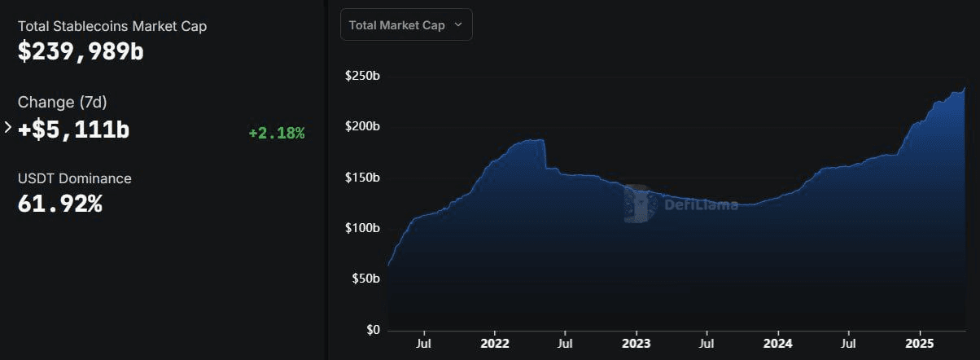
Task: Click the Change (7d) label
Action: [63, 103]
